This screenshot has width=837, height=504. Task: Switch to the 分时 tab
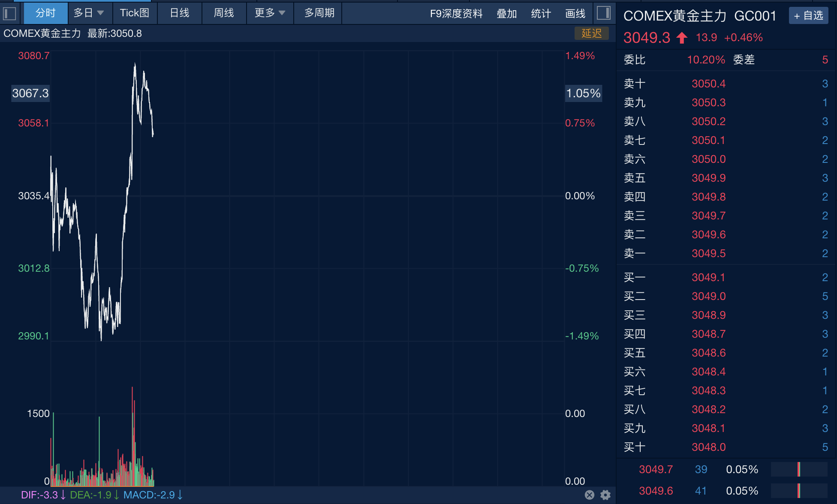45,13
